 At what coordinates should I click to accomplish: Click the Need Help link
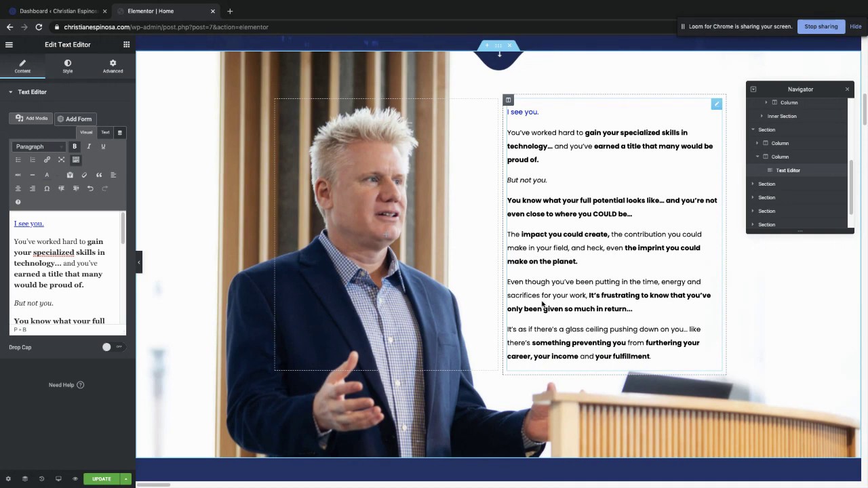pyautogui.click(x=66, y=385)
